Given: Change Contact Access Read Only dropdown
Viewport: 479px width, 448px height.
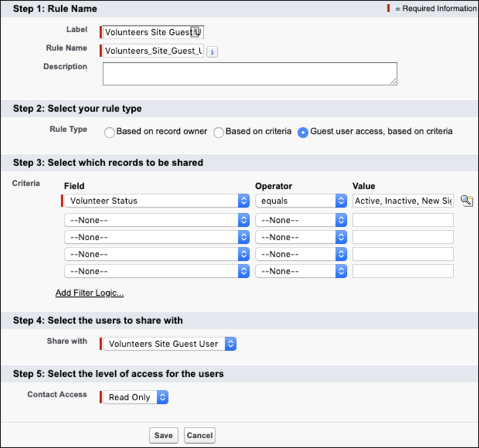Looking at the screenshot, I should coord(135,397).
